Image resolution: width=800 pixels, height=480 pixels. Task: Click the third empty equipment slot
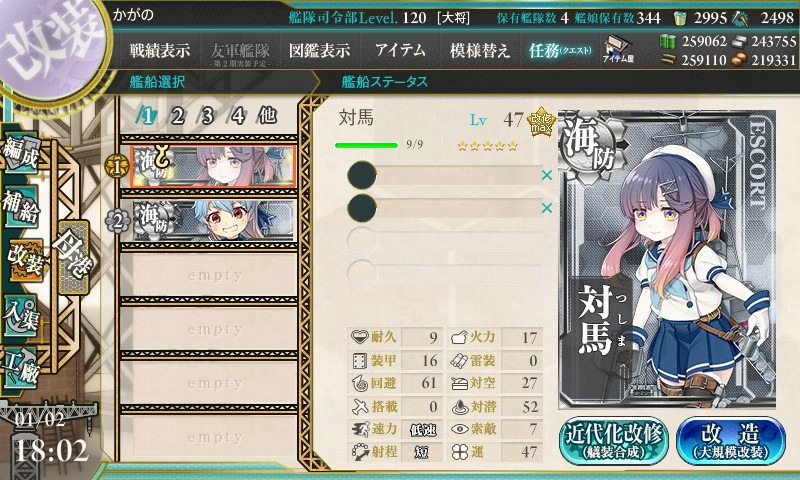coord(444,241)
